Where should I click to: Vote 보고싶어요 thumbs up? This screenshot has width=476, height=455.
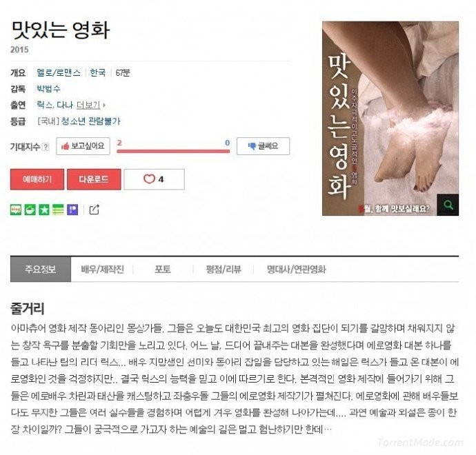[83, 146]
